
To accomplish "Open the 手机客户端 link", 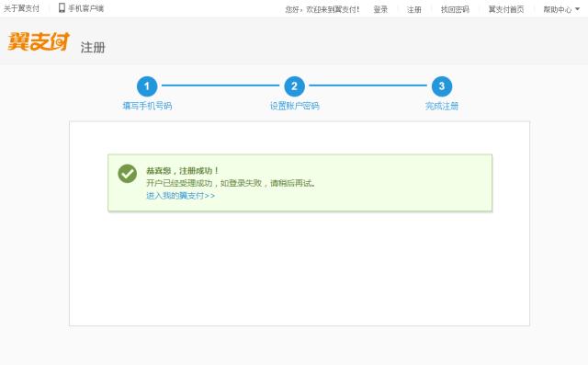I will (85, 8).
